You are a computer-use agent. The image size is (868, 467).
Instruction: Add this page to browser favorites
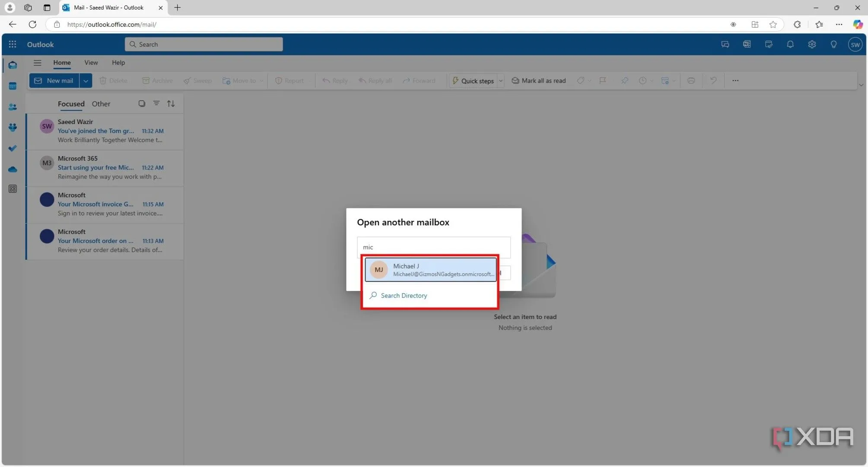(x=773, y=25)
